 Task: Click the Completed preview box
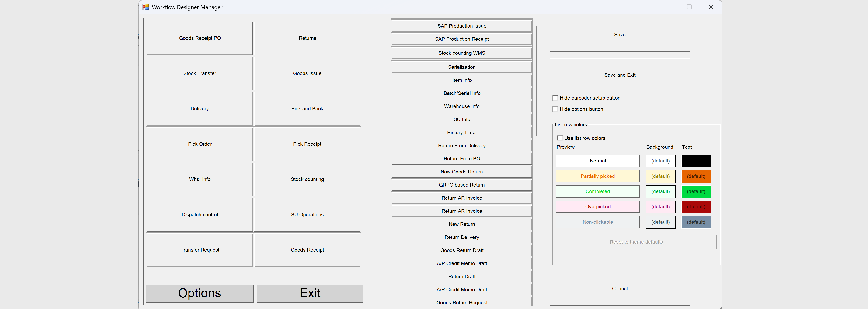pos(598,191)
